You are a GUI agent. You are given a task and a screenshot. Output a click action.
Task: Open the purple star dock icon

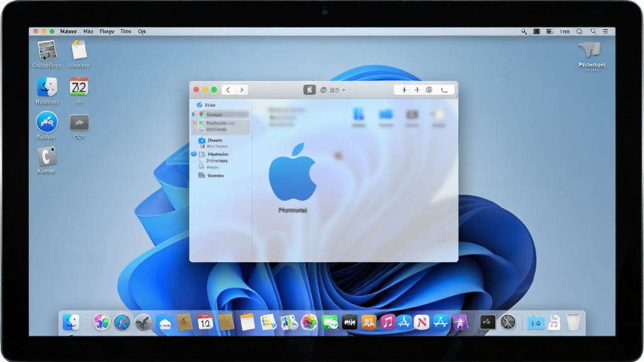[460, 322]
